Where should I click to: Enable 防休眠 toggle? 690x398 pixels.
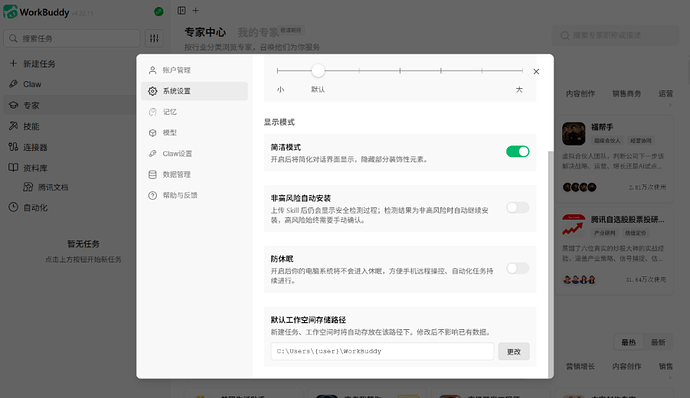click(518, 268)
